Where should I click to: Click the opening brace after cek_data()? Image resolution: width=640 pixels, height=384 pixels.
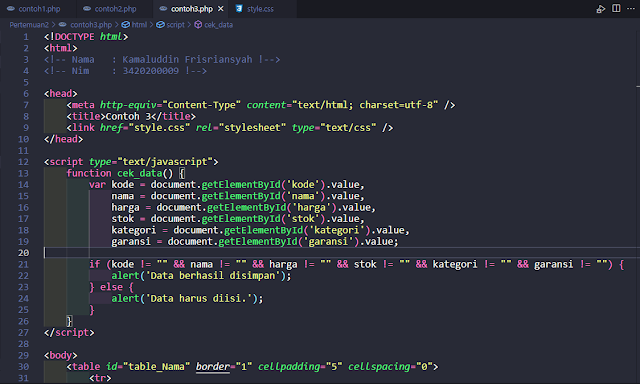(x=182, y=173)
